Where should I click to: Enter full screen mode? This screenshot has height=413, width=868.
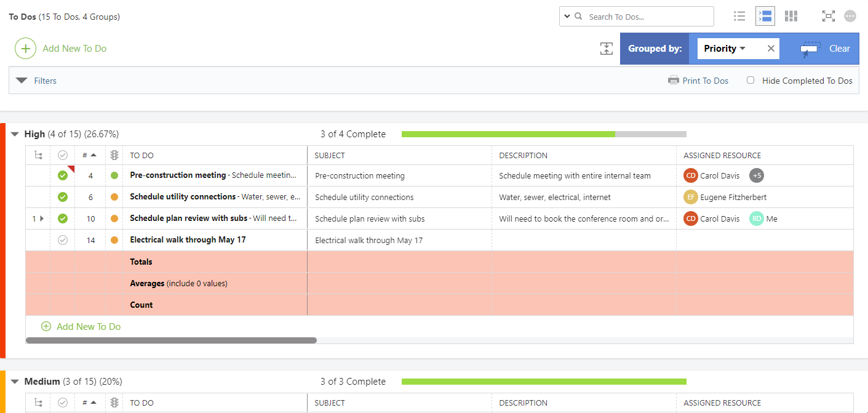coord(829,17)
